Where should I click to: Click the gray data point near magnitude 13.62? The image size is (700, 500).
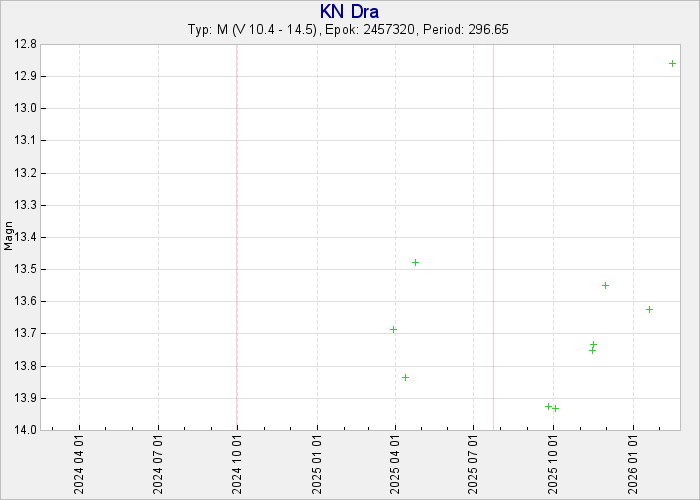pyautogui.click(x=649, y=309)
